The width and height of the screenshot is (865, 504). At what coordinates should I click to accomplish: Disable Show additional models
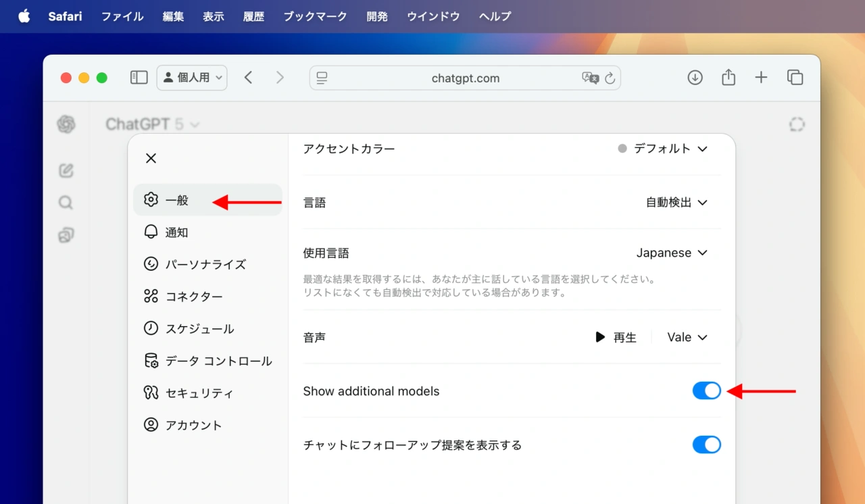point(706,390)
